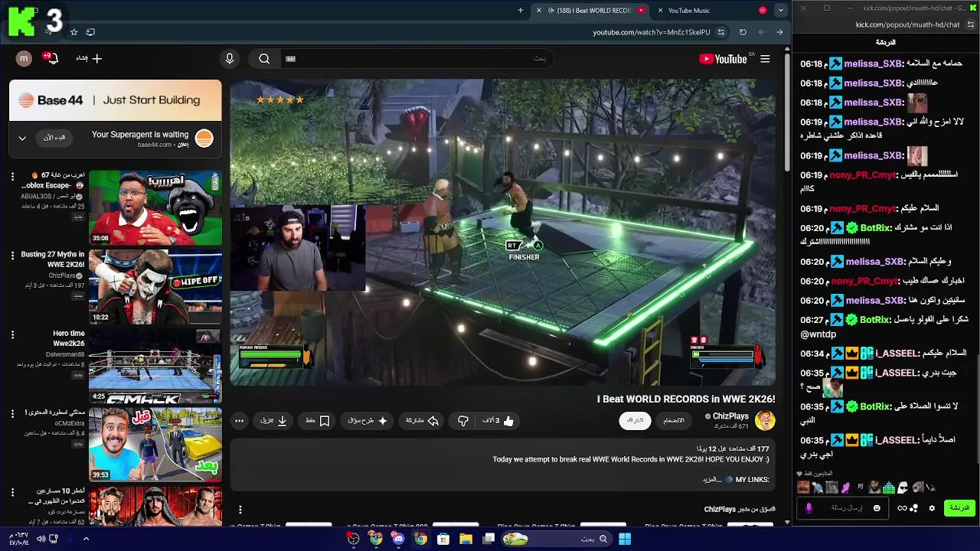This screenshot has height=551, width=980.
Task: Save the video with the bookmark button
Action: 317,421
